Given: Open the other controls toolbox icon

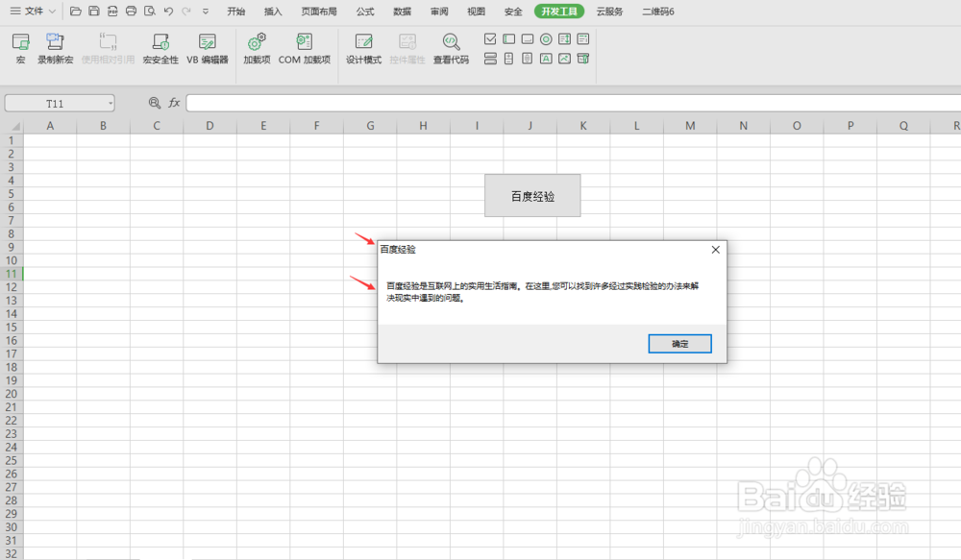Looking at the screenshot, I should (x=583, y=59).
